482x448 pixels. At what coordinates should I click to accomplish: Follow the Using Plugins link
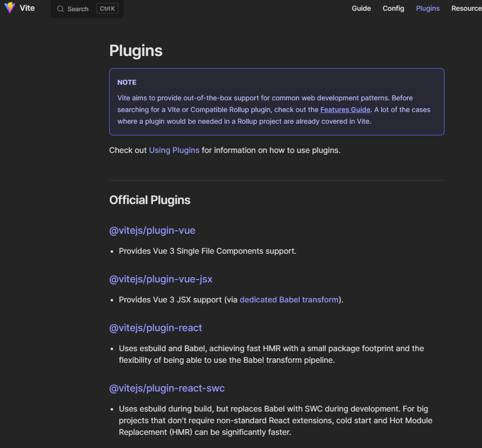click(x=174, y=150)
